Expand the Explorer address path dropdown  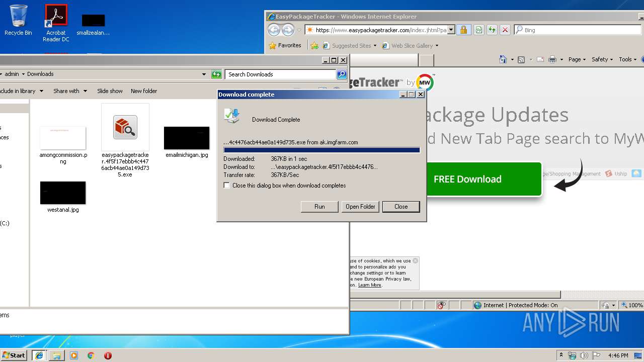click(x=204, y=74)
